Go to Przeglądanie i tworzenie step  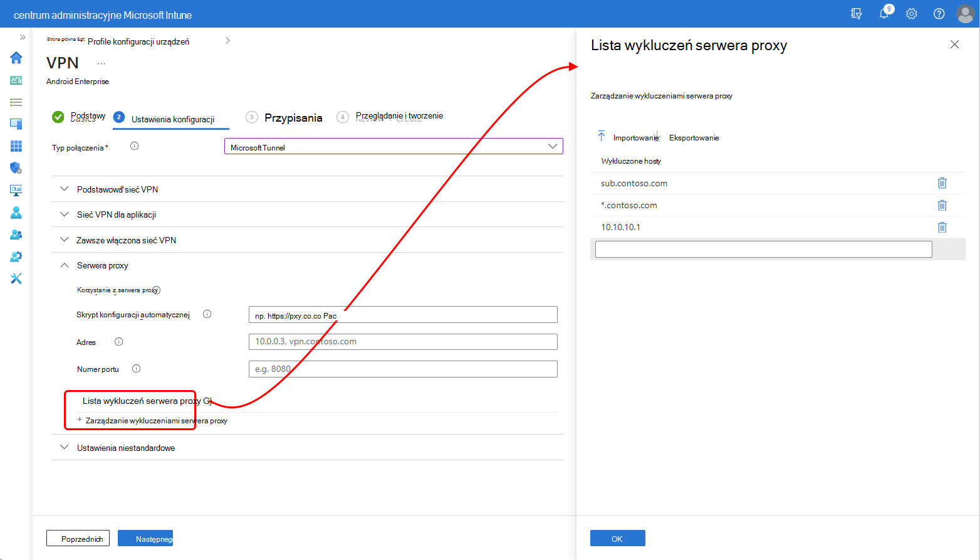click(x=390, y=117)
